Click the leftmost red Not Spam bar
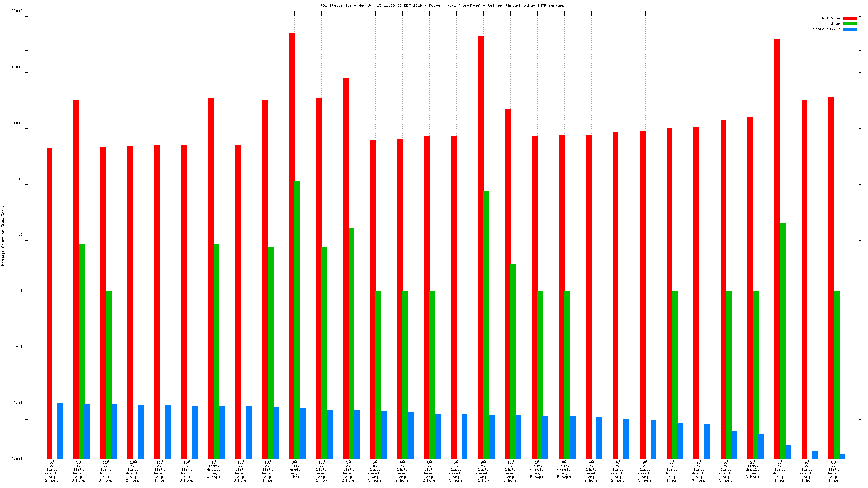This screenshot has height=488, width=868. point(49,303)
